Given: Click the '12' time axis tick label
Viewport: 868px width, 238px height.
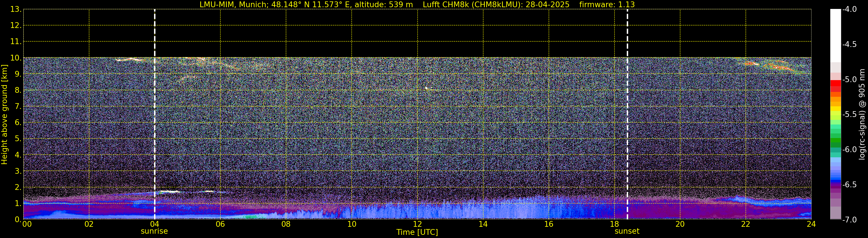Looking at the screenshot, I should [x=417, y=224].
